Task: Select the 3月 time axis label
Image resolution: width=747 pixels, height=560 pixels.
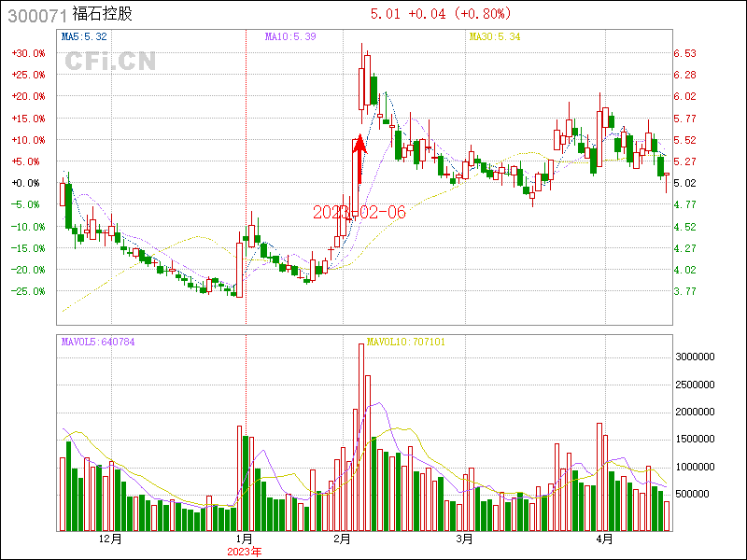Action: [x=464, y=539]
